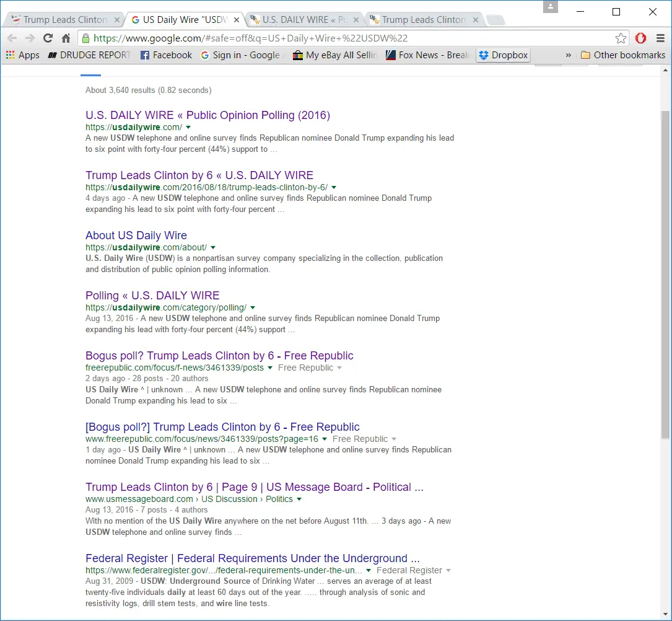
Task: Go to browser home page icon
Action: (x=66, y=38)
